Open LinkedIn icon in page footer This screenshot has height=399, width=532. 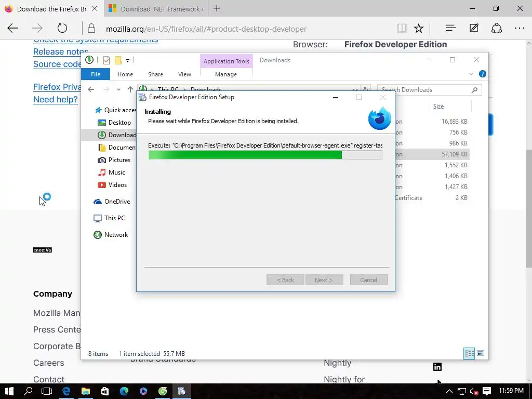tap(437, 367)
